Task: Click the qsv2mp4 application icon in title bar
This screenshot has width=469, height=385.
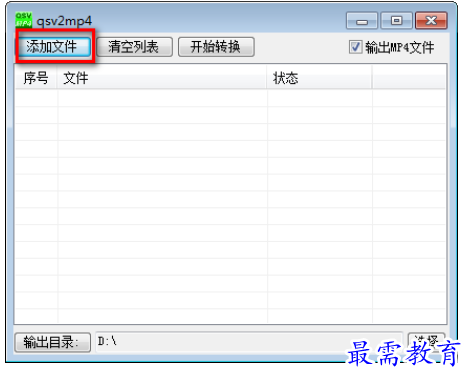Action: click(x=23, y=20)
